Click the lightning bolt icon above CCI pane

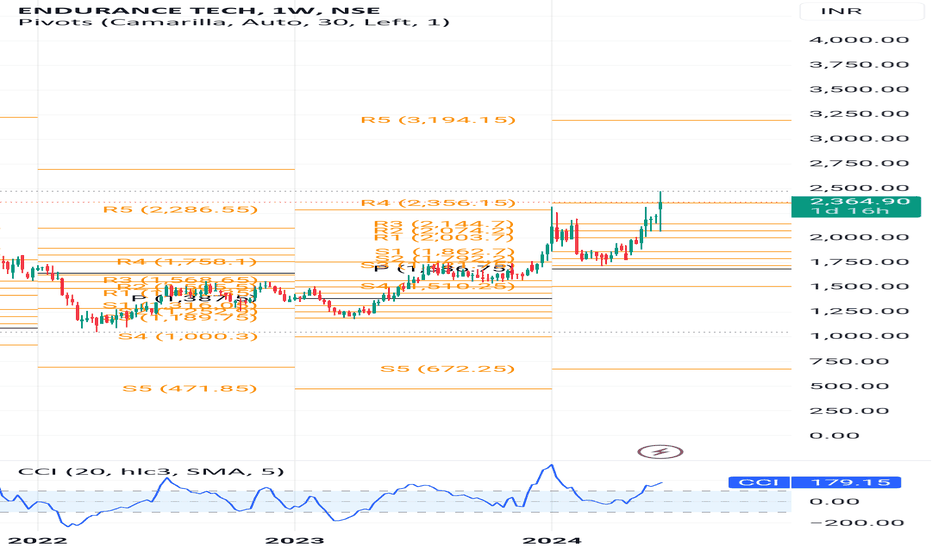coord(660,452)
